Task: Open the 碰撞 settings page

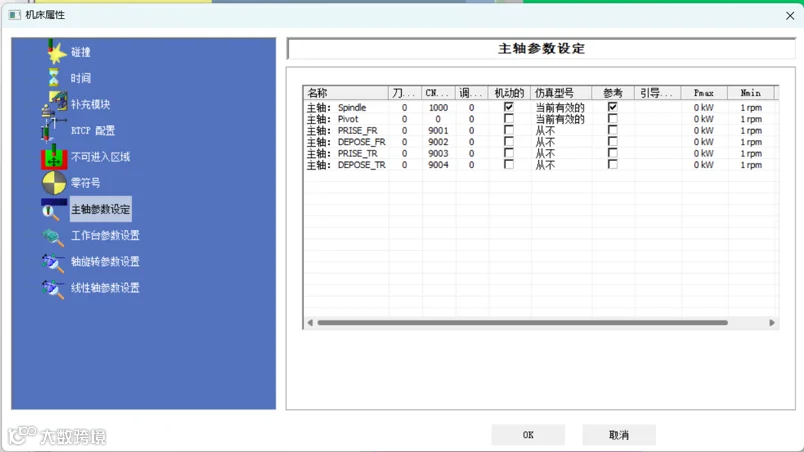Action: 81,52
